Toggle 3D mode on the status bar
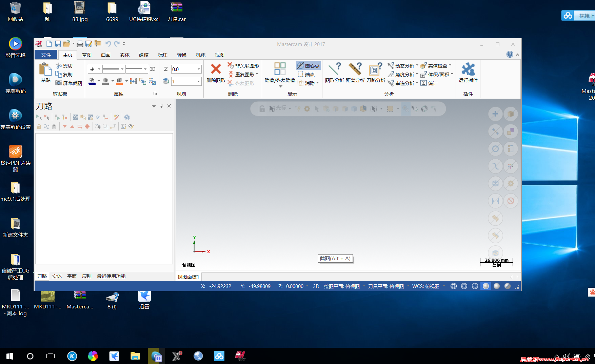The image size is (595, 364). pyautogui.click(x=316, y=286)
